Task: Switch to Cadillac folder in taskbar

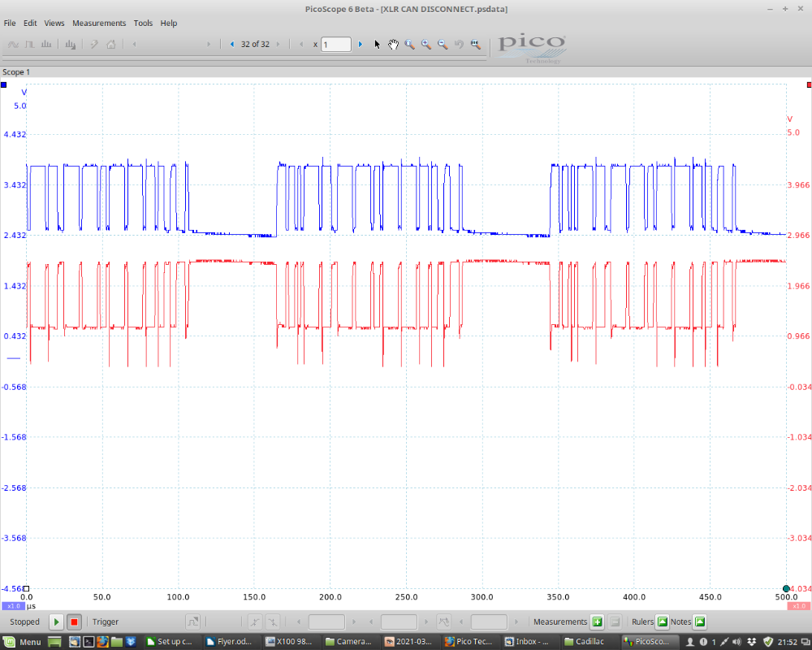Action: pyautogui.click(x=584, y=642)
